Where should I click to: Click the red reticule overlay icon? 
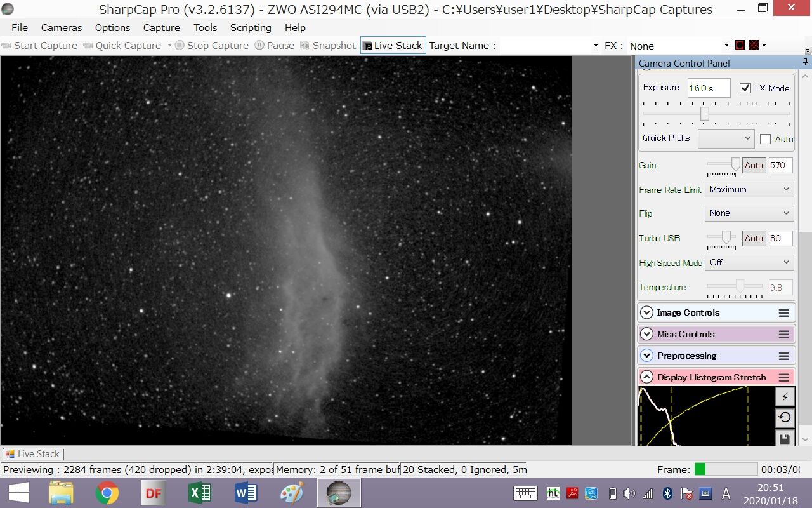tap(740, 46)
